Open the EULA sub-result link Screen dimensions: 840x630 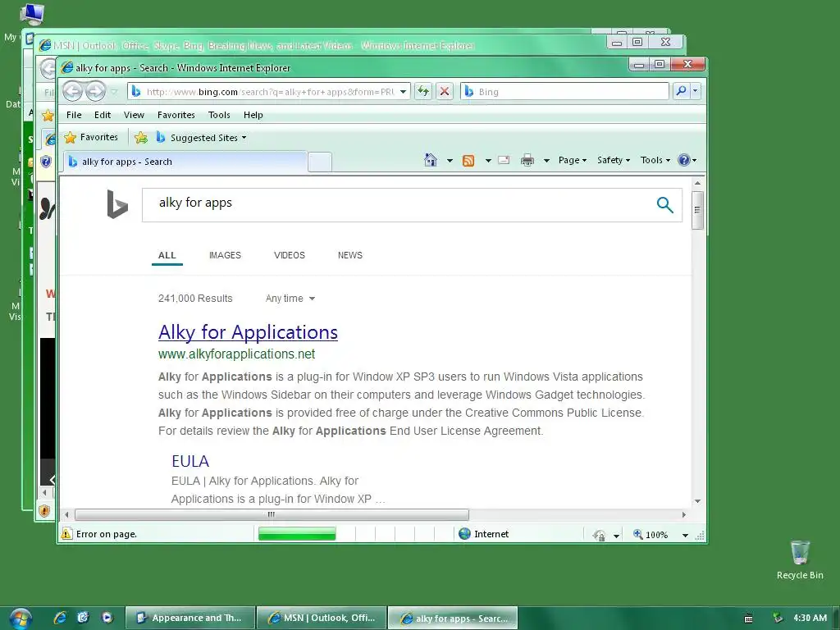tap(190, 461)
